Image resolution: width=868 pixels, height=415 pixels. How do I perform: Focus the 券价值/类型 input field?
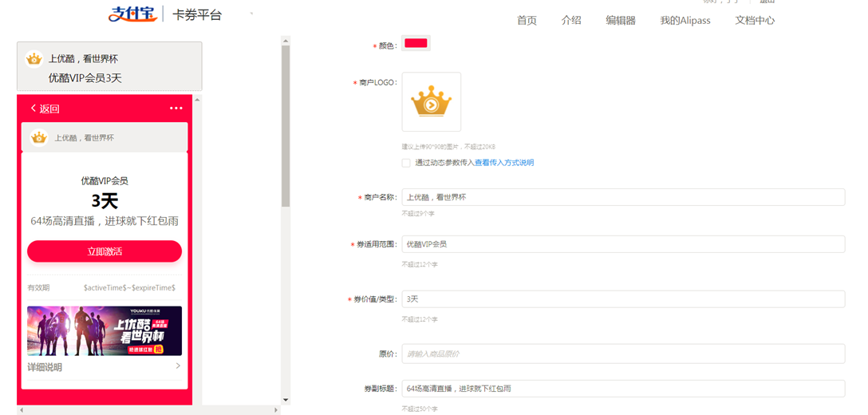click(x=623, y=299)
